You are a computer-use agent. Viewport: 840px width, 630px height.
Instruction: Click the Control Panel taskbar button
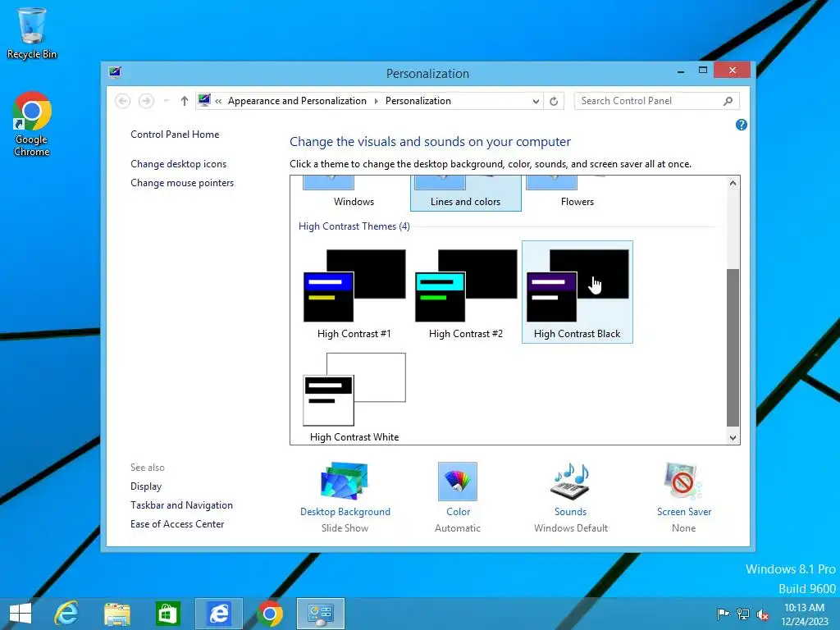point(321,614)
